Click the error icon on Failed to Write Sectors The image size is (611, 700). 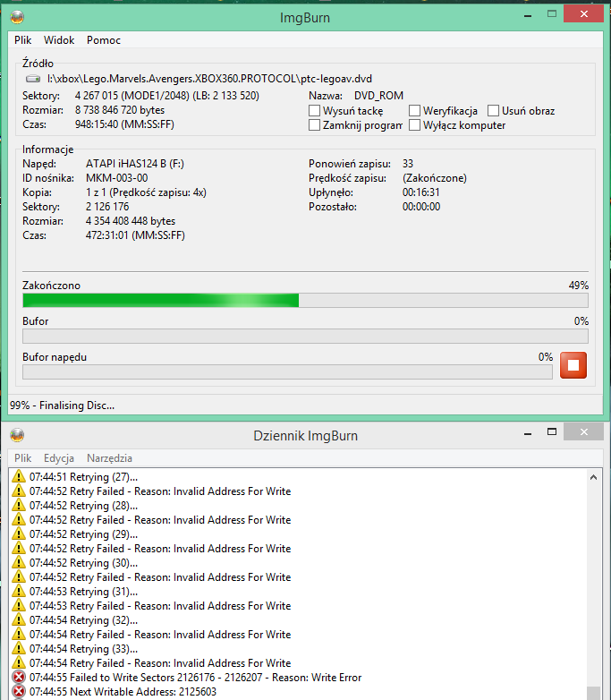click(x=18, y=678)
